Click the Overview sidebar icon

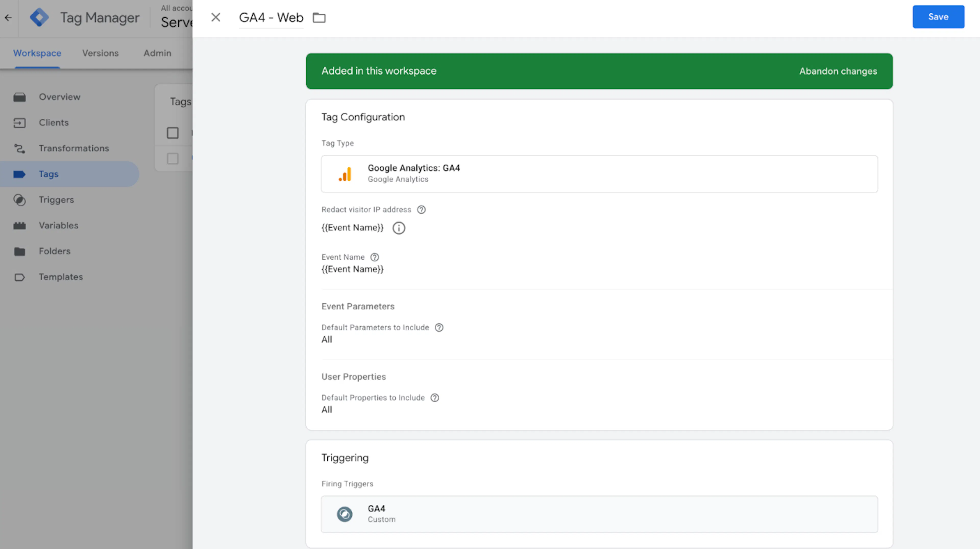click(x=19, y=97)
